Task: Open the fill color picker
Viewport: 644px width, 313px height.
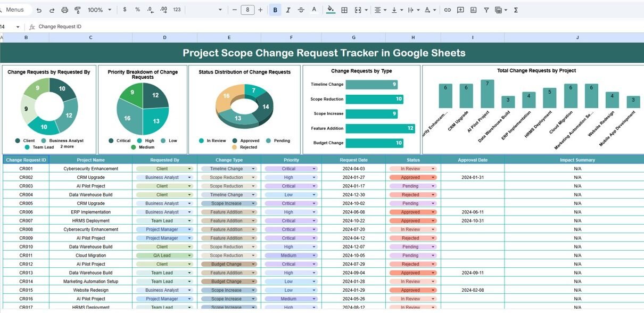Action: click(331, 10)
